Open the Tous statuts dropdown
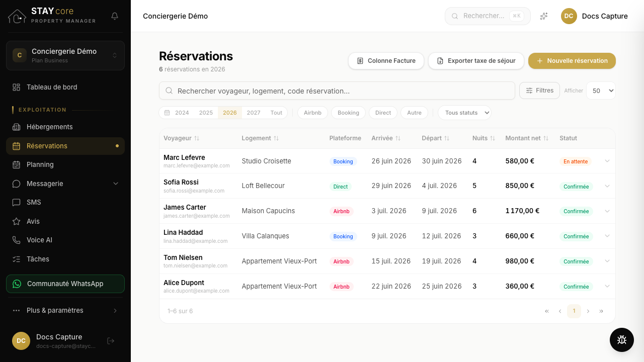Image resolution: width=644 pixels, height=362 pixels. pyautogui.click(x=464, y=113)
